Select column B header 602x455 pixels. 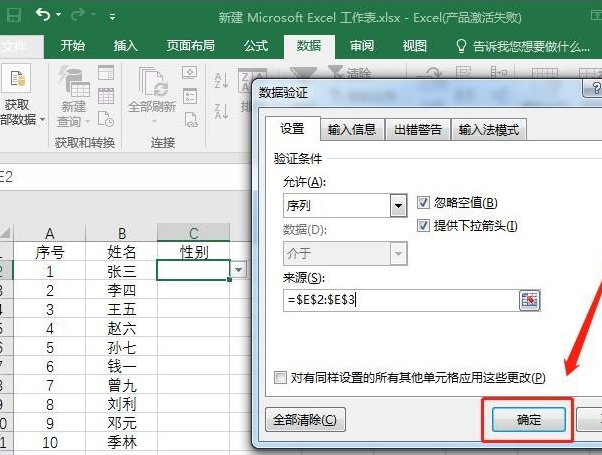pos(121,233)
